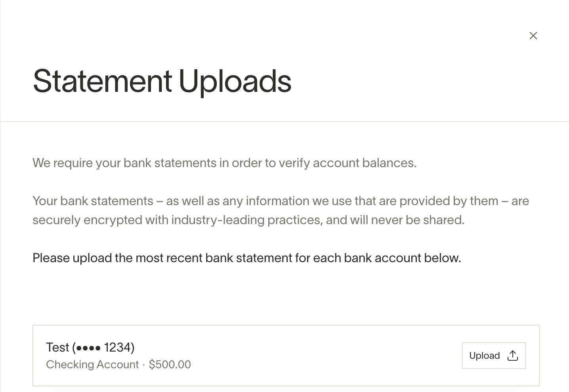569x392 pixels.
Task: Select the Test (•••• 1234) account name
Action: [90, 347]
